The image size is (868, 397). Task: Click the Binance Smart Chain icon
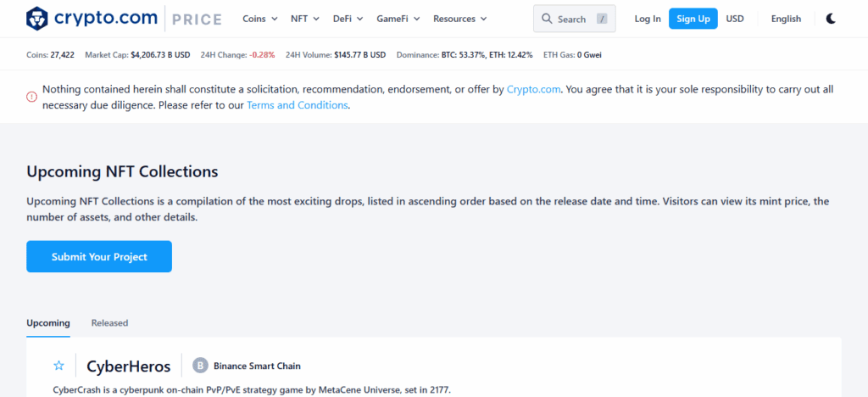point(200,366)
